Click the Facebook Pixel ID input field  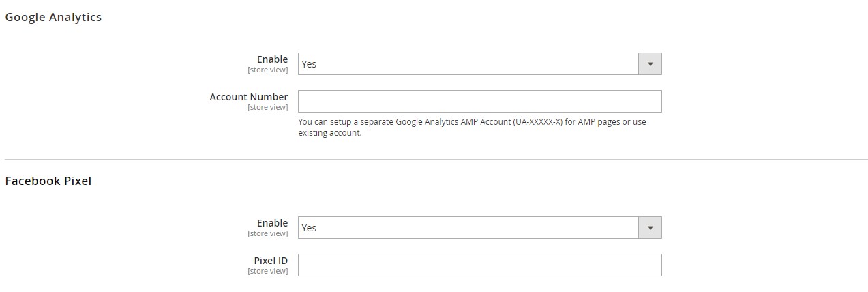point(479,265)
